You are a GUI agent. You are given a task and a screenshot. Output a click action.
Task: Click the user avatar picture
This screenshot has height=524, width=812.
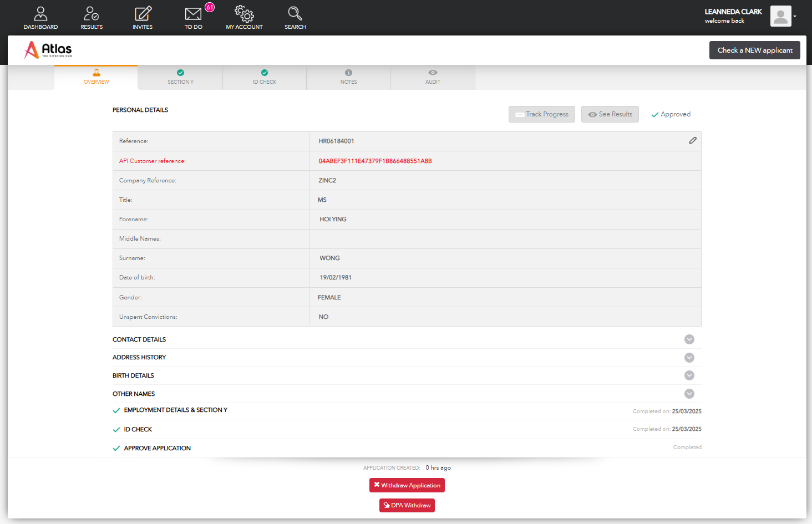(x=780, y=16)
